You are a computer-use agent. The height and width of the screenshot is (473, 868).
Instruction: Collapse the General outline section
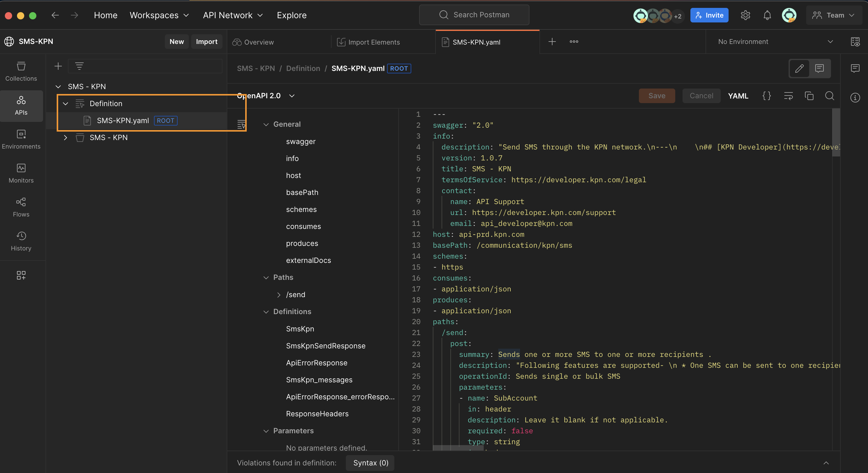click(x=266, y=124)
